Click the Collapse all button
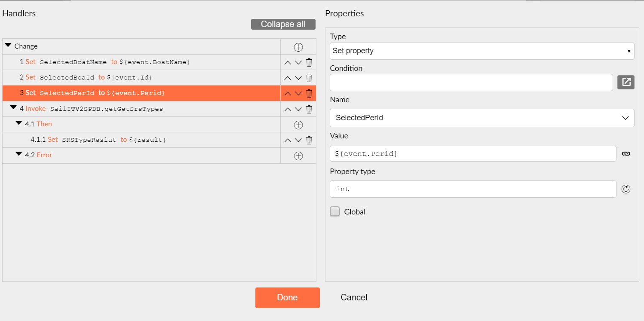644x321 pixels. pos(283,24)
